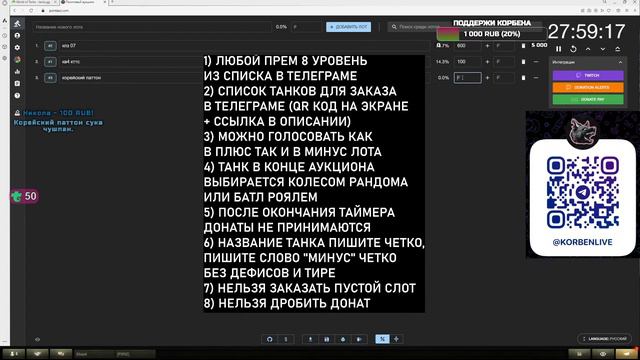Connect the Donation Alerts integration
640x360 pixels.
[588, 87]
